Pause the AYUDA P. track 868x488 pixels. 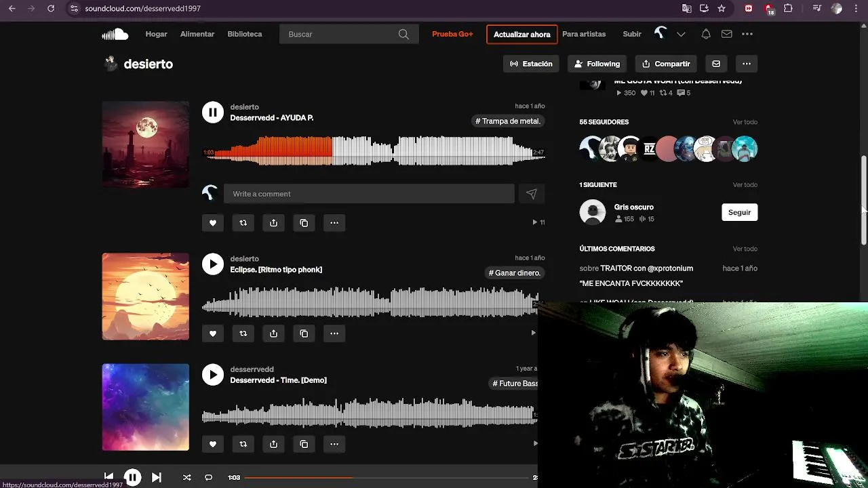pyautogui.click(x=213, y=113)
